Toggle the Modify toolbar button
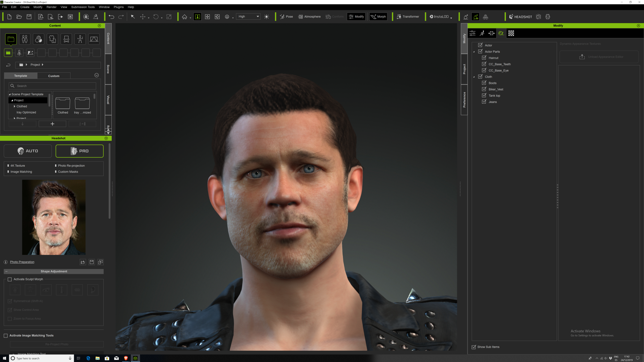This screenshot has height=362, width=644. (356, 17)
